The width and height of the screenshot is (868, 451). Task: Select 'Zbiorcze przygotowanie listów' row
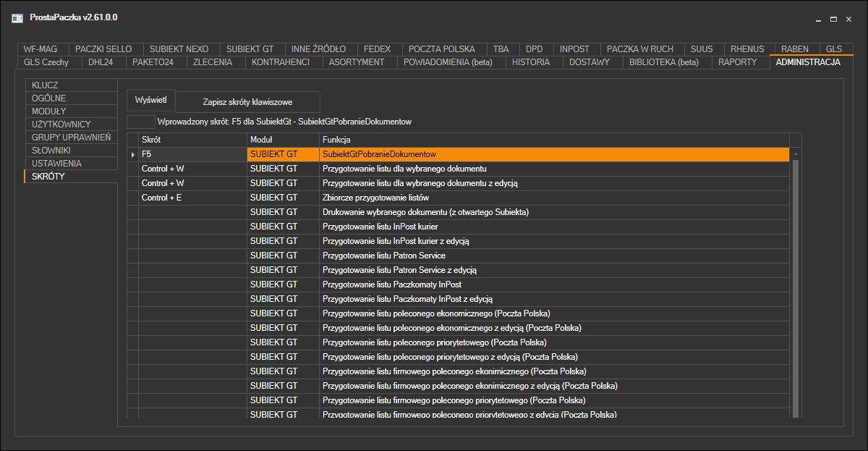[x=554, y=198]
